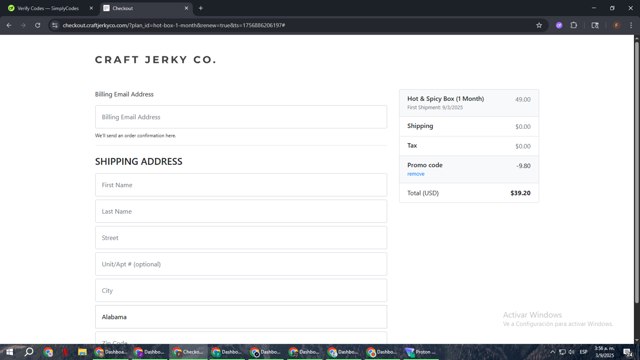Bookmark this page with the star icon
Image resolution: width=640 pixels, height=360 pixels.
pos(539,25)
